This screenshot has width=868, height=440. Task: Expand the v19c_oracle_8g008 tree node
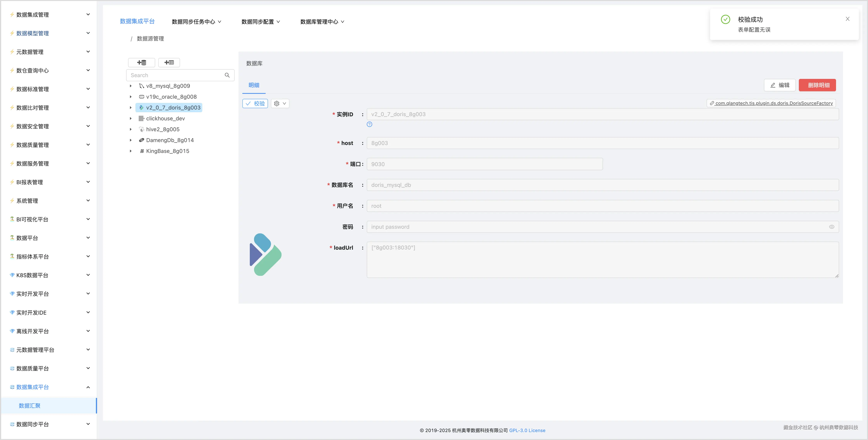[x=131, y=97]
